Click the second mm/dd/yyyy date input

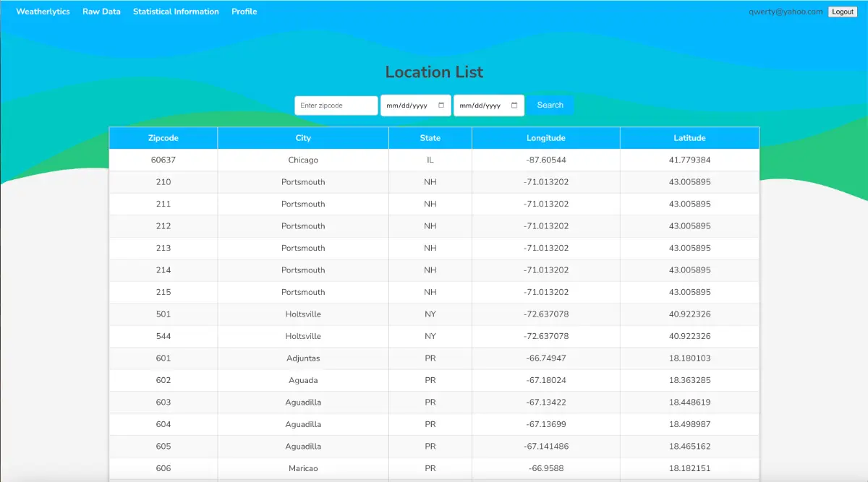(x=481, y=106)
